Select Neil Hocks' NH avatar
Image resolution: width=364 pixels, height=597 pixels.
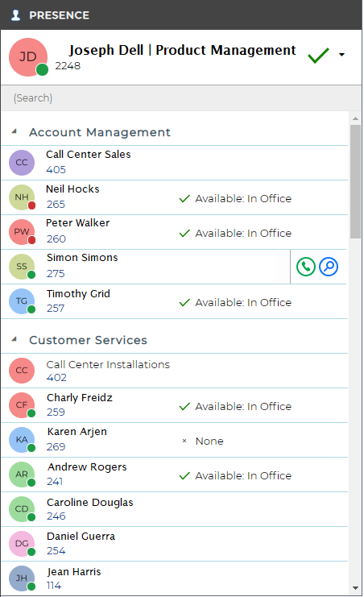click(x=22, y=197)
